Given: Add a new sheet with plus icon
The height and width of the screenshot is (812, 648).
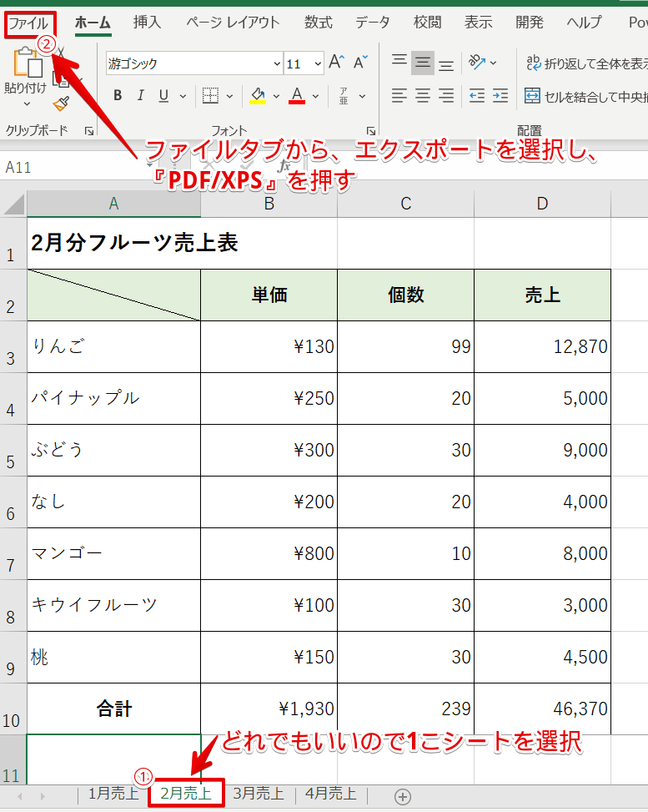Looking at the screenshot, I should (403, 796).
